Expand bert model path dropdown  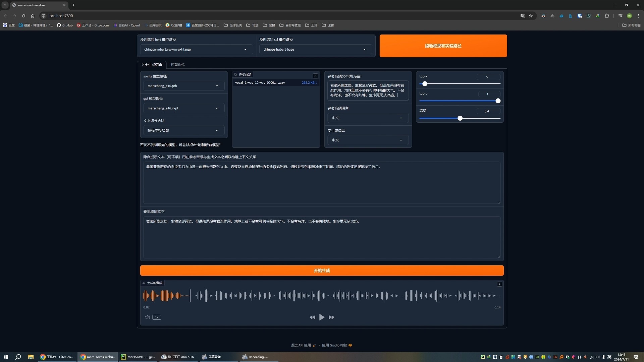point(197,49)
